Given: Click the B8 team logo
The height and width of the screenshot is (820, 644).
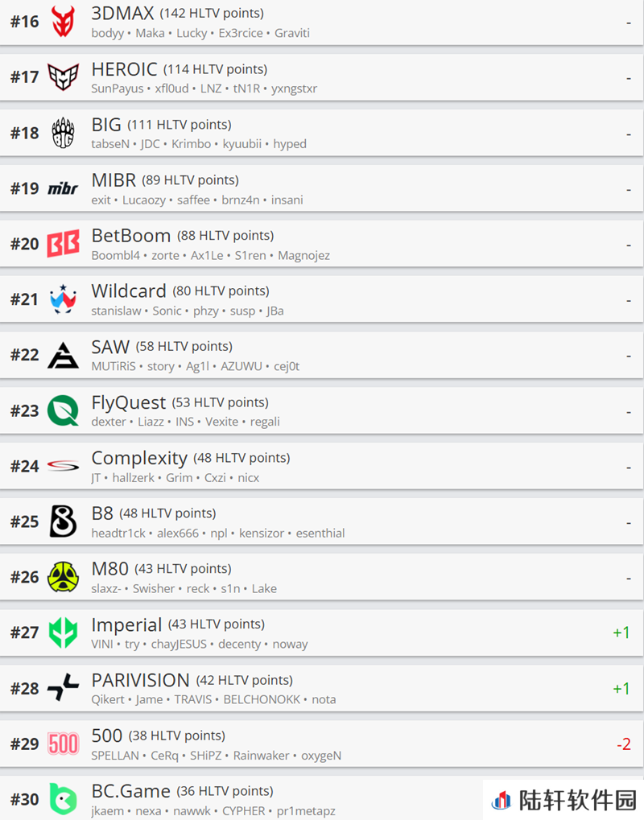Looking at the screenshot, I should click(x=63, y=521).
